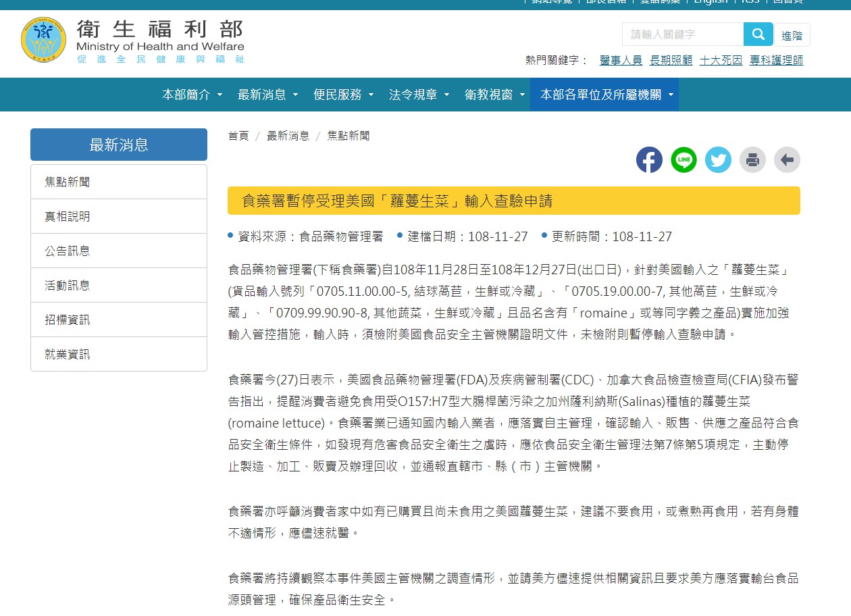Open the 就業資訊 sidebar item
851x616 pixels.
119,354
